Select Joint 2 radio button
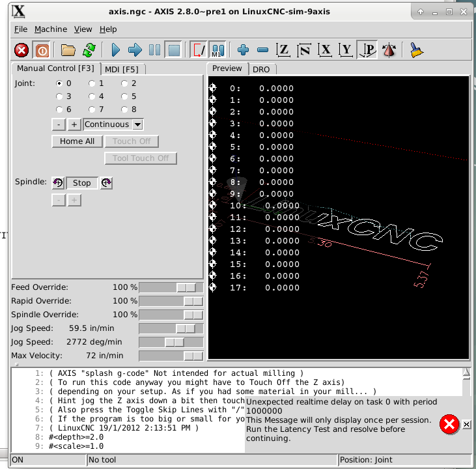Viewport: 476px width, 469px height. [124, 83]
